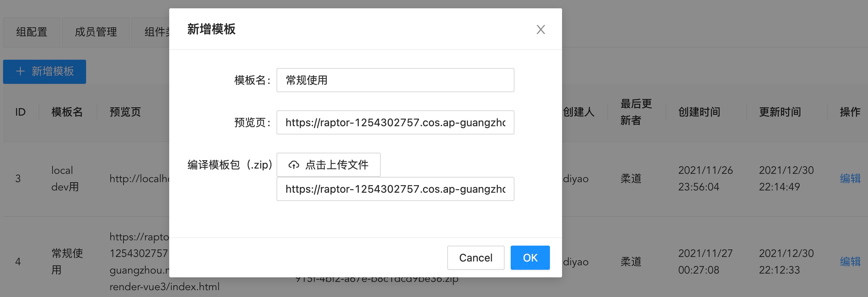Image resolution: width=868 pixels, height=297 pixels.
Task: Click the 模板名 input field
Action: 395,80
